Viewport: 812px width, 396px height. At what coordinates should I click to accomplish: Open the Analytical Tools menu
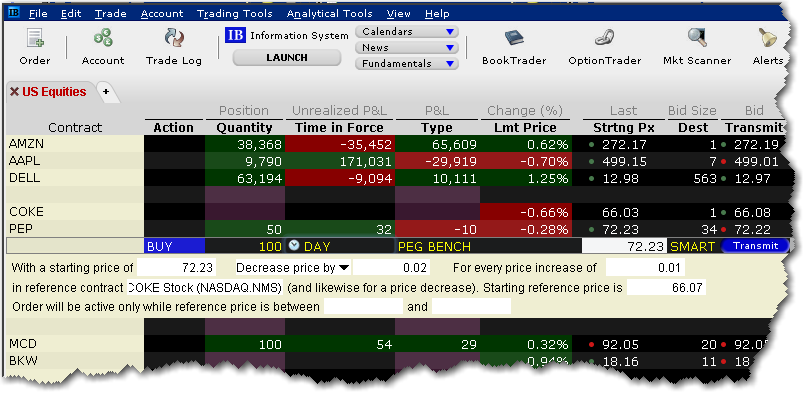(329, 13)
